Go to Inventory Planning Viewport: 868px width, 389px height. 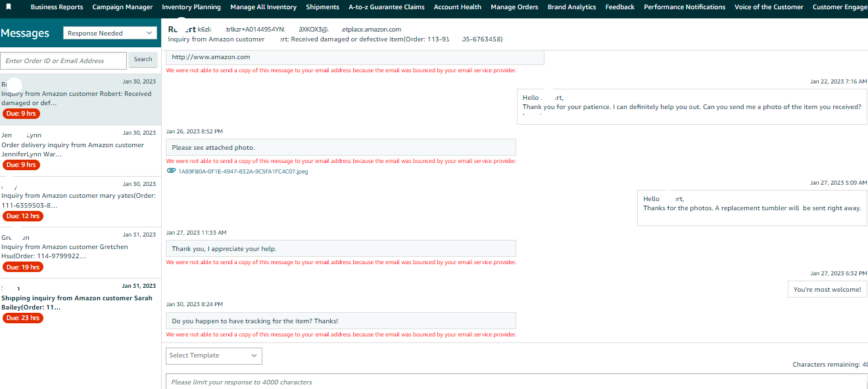tap(191, 7)
